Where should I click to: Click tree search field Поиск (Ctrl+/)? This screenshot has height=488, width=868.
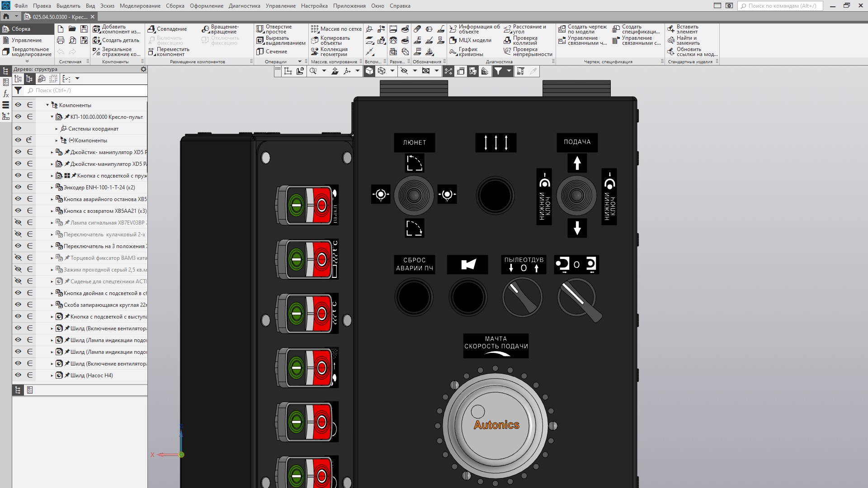[86, 90]
